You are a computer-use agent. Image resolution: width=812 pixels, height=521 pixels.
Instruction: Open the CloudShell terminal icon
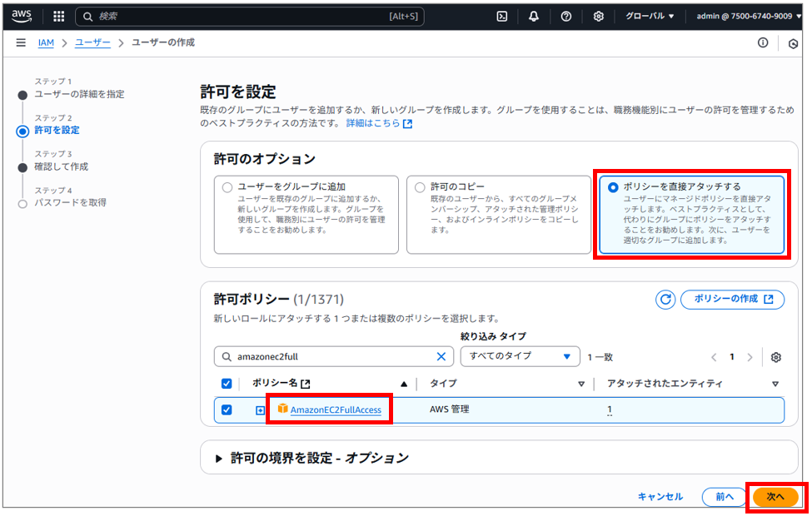502,17
